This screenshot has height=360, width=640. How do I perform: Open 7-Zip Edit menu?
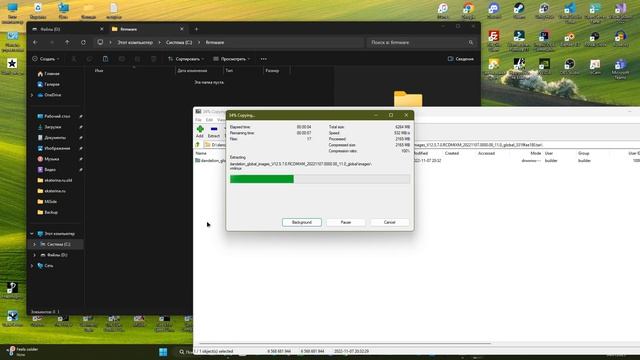pyautogui.click(x=209, y=120)
